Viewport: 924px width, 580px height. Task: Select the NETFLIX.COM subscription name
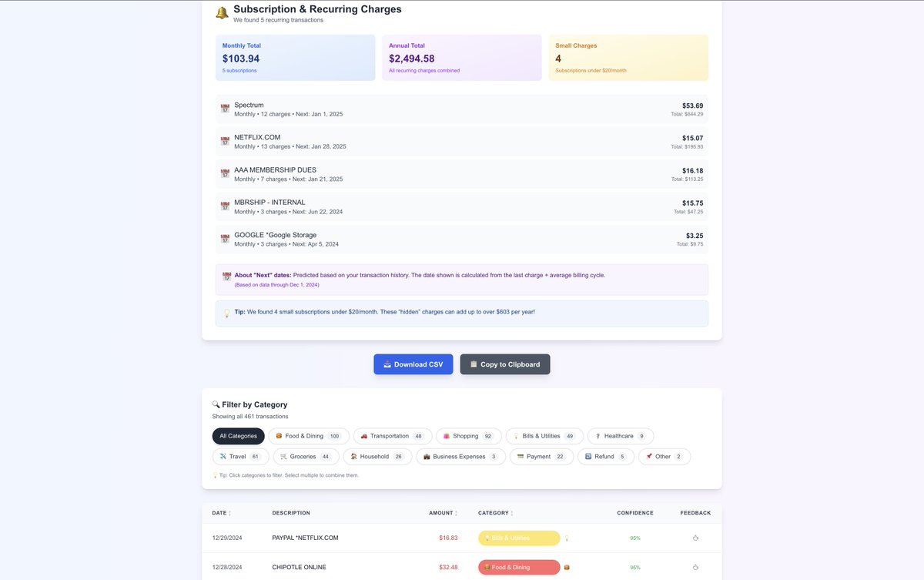(x=257, y=137)
